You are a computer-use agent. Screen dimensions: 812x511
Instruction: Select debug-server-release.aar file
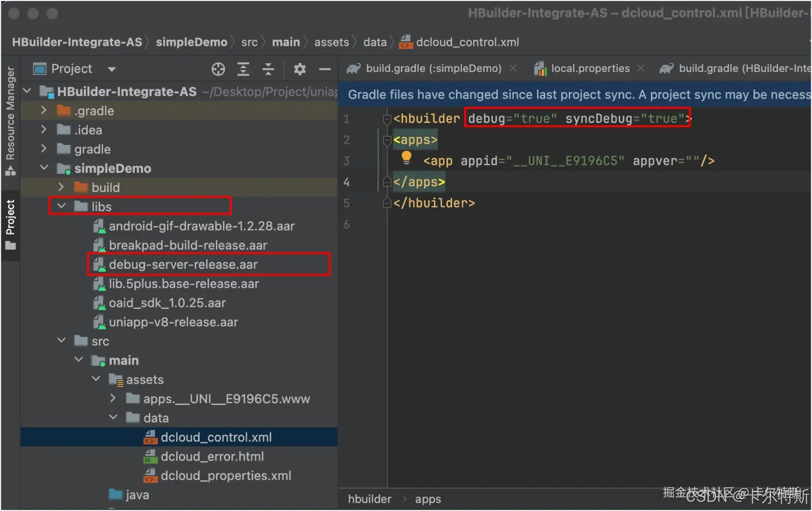(183, 265)
